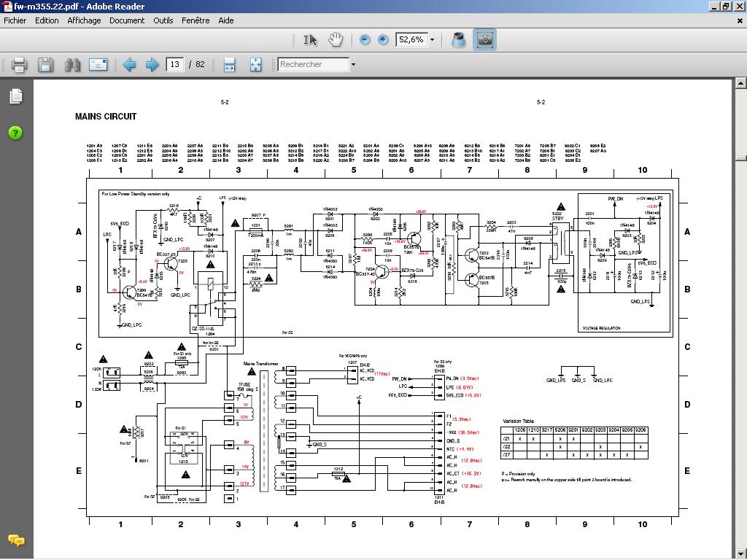
Task: Open the zoom level dropdown arrow
Action: 432,39
